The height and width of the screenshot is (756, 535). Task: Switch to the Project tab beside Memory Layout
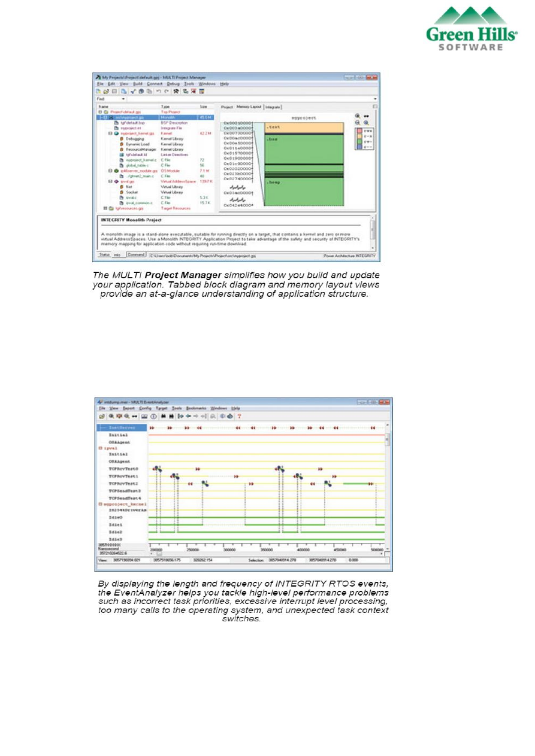coord(227,107)
